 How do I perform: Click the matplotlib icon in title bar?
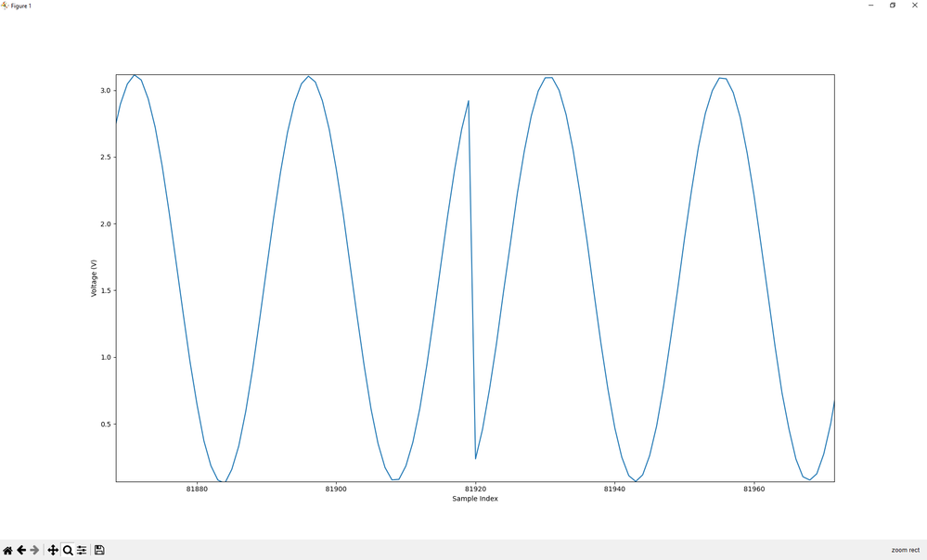tap(6, 6)
